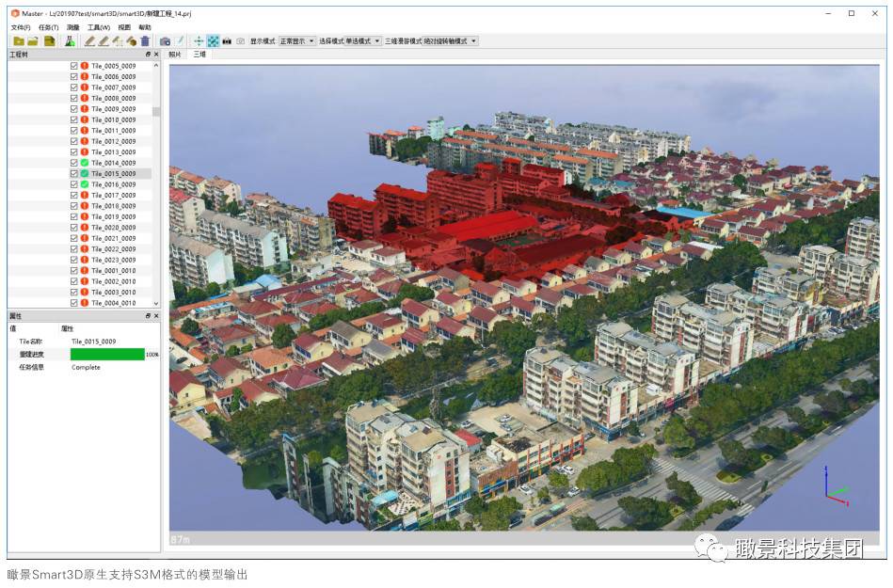The height and width of the screenshot is (588, 893).
Task: Click the red warning icon of Tile_0020_0009
Action: pyautogui.click(x=85, y=228)
